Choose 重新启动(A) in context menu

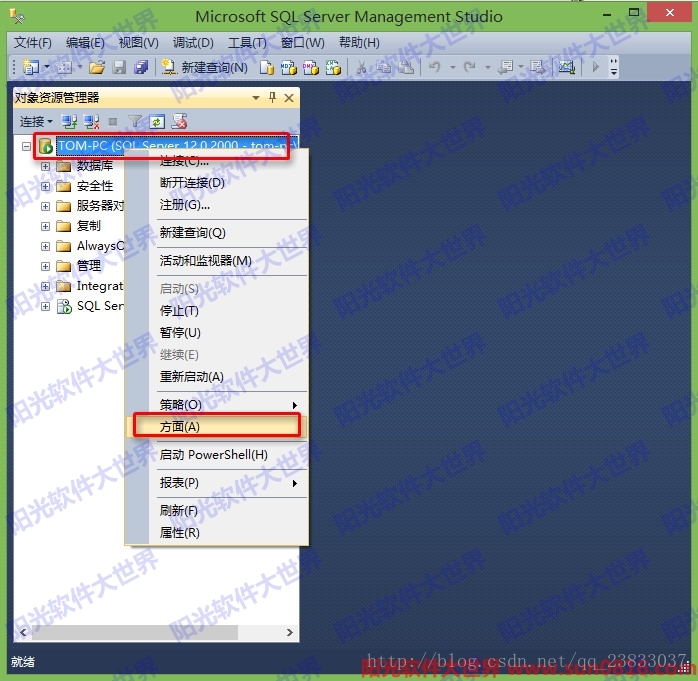[217, 377]
